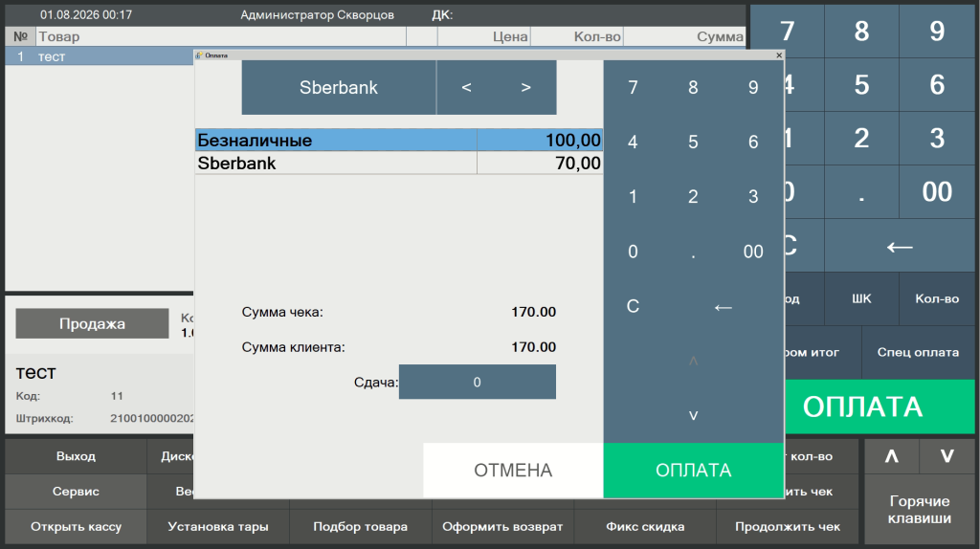This screenshot has height=549, width=980.
Task: Tap digit 1 on the payment dialog keypad
Action: [x=634, y=197]
